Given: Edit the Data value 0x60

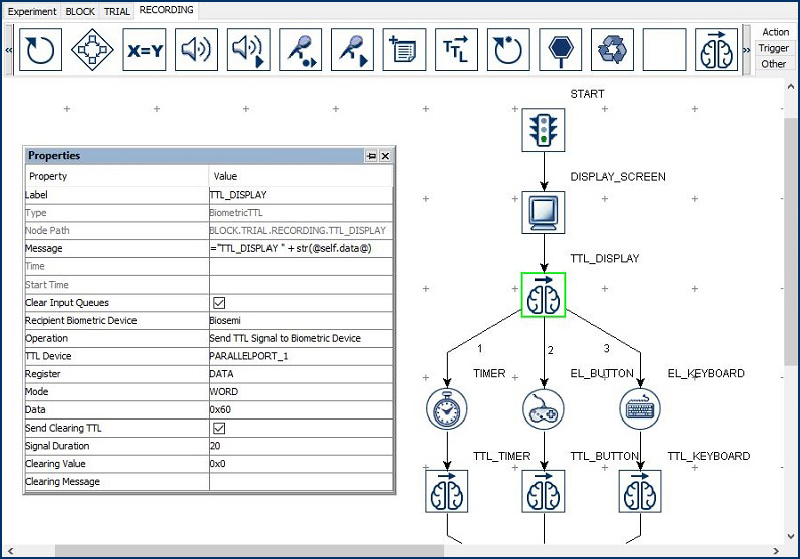Looking at the screenshot, I should [x=301, y=410].
